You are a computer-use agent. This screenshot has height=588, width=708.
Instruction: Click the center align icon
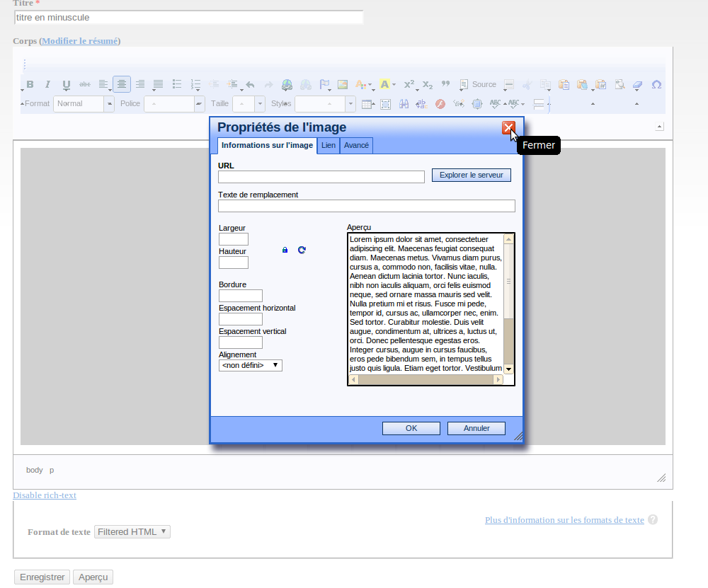point(122,85)
